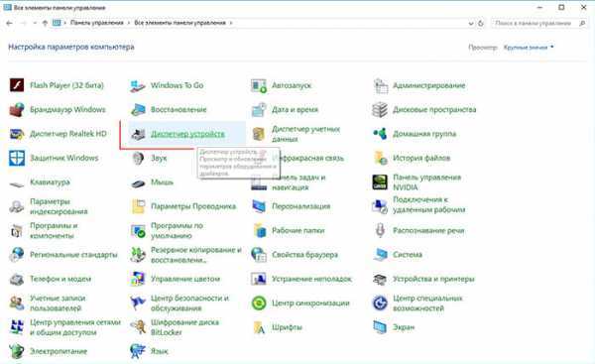Click the Рабочие папки icon
Viewport: 595px width, 364px height.
click(x=260, y=231)
